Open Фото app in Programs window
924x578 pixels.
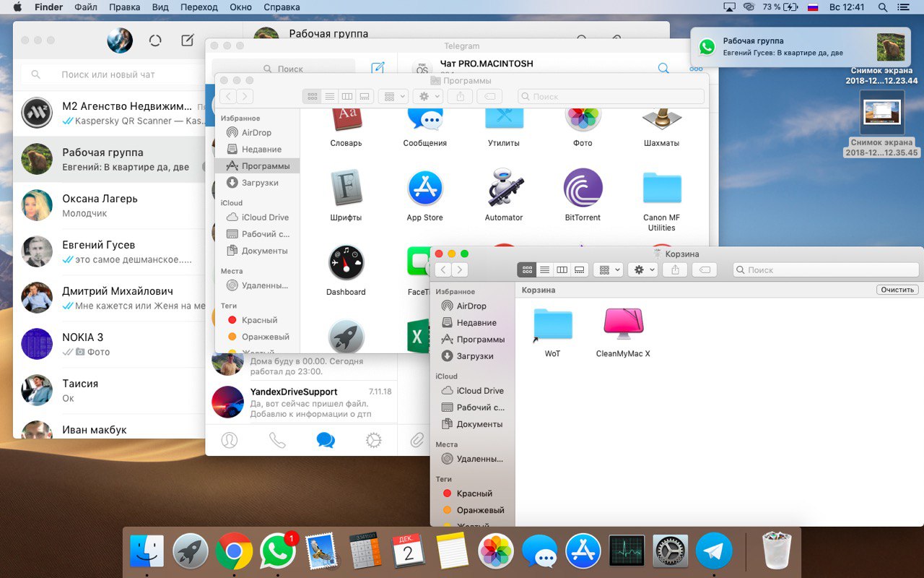tap(583, 119)
